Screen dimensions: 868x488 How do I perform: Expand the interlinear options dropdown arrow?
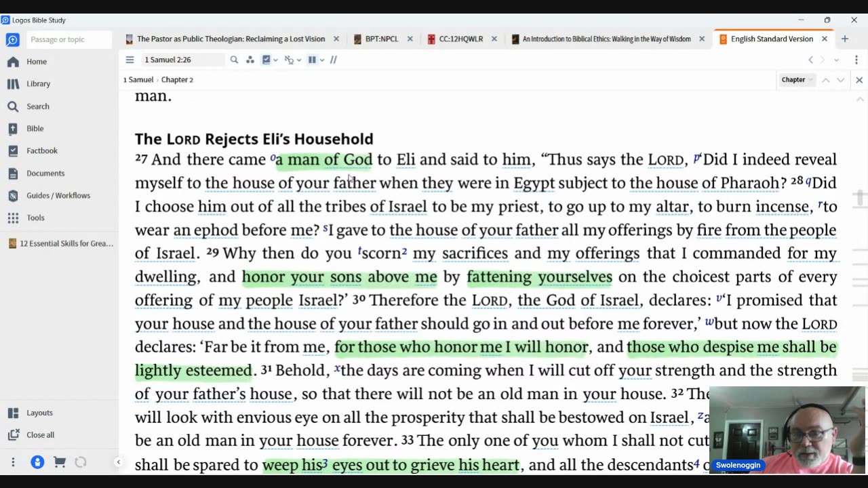pyautogui.click(x=299, y=60)
